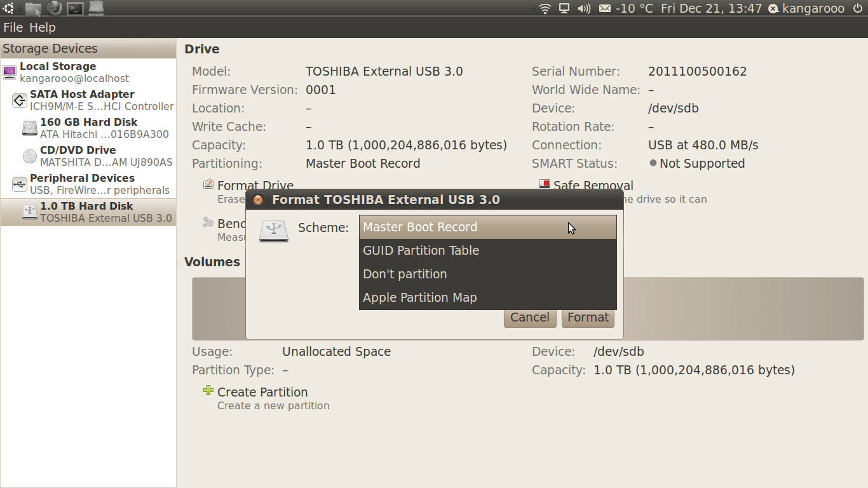Click /dev/sdb device value in Drive
Screen dimensions: 868x488
coord(674,108)
